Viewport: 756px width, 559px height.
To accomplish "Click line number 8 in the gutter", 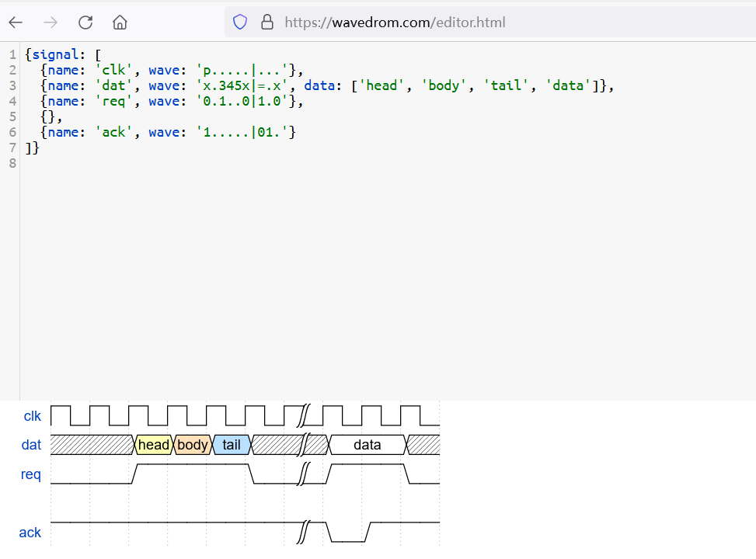I will (x=12, y=163).
